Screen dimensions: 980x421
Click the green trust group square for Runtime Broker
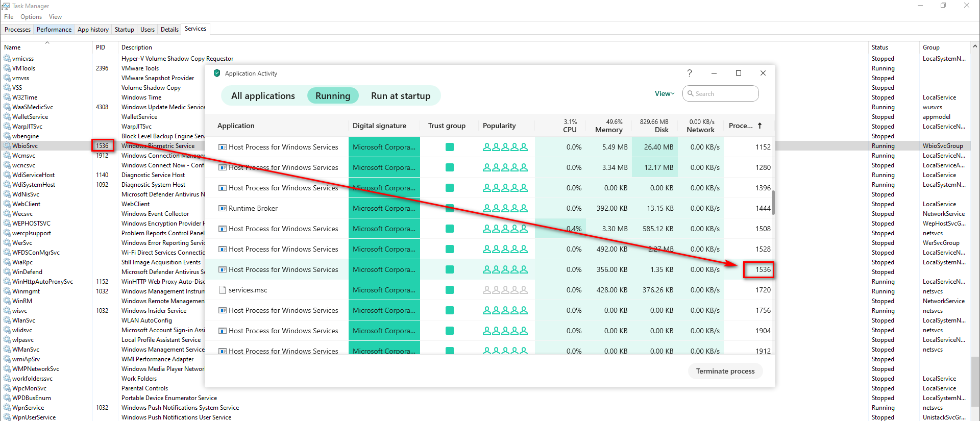click(450, 208)
